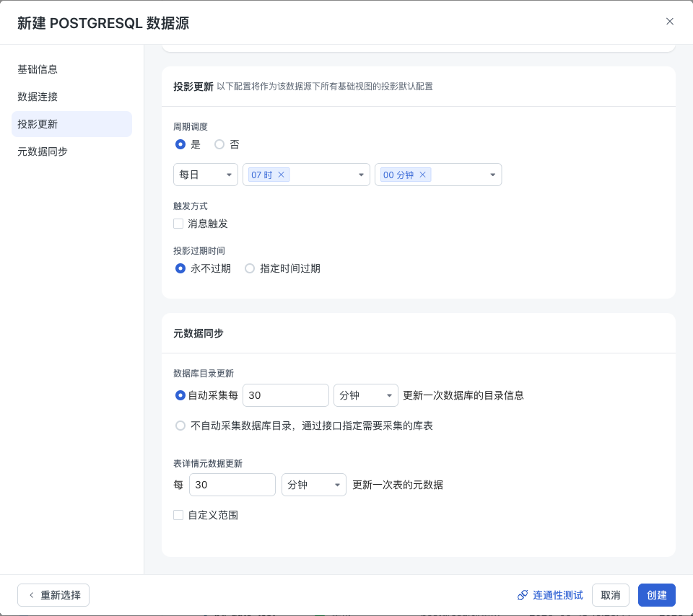Click the 周期调度 label
The image size is (693, 616).
point(191,127)
